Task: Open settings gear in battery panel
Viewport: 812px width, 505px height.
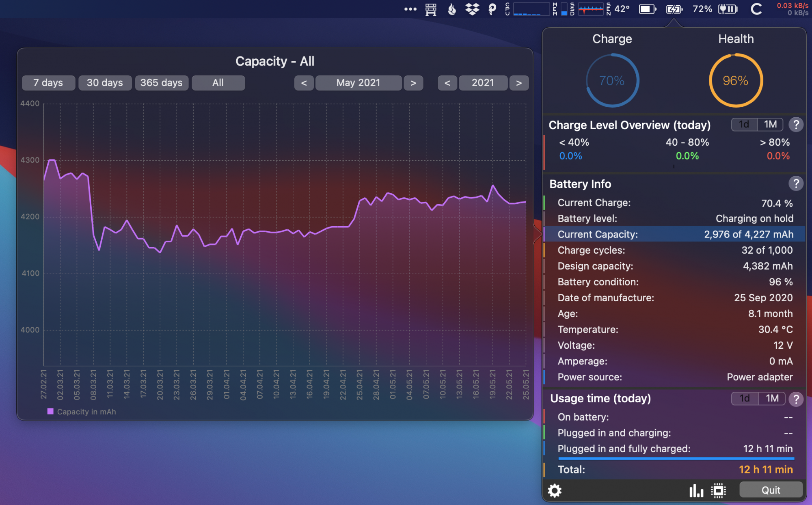Action: 555,490
